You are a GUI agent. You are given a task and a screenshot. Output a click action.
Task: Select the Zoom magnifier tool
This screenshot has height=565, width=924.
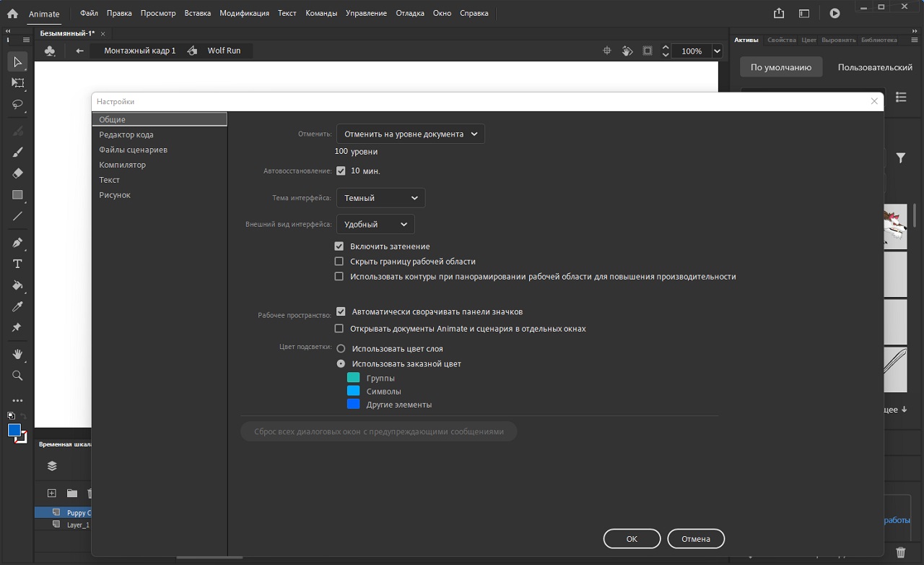click(x=18, y=376)
